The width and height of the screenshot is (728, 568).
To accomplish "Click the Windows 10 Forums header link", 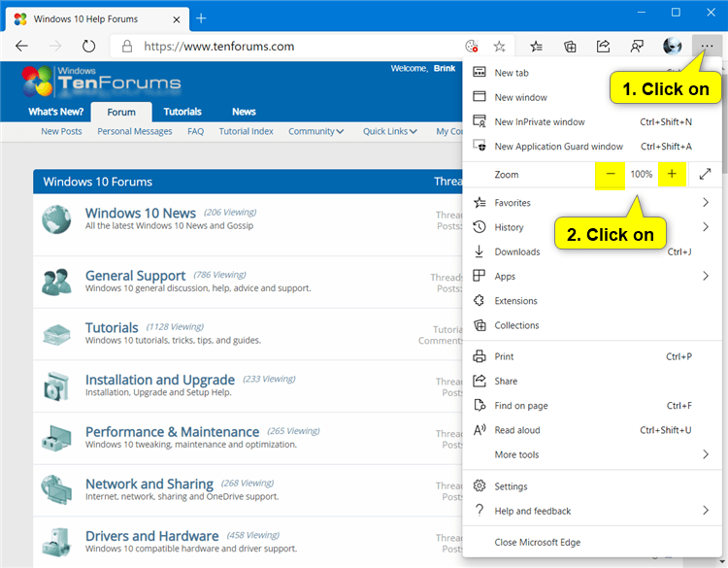I will tap(97, 182).
